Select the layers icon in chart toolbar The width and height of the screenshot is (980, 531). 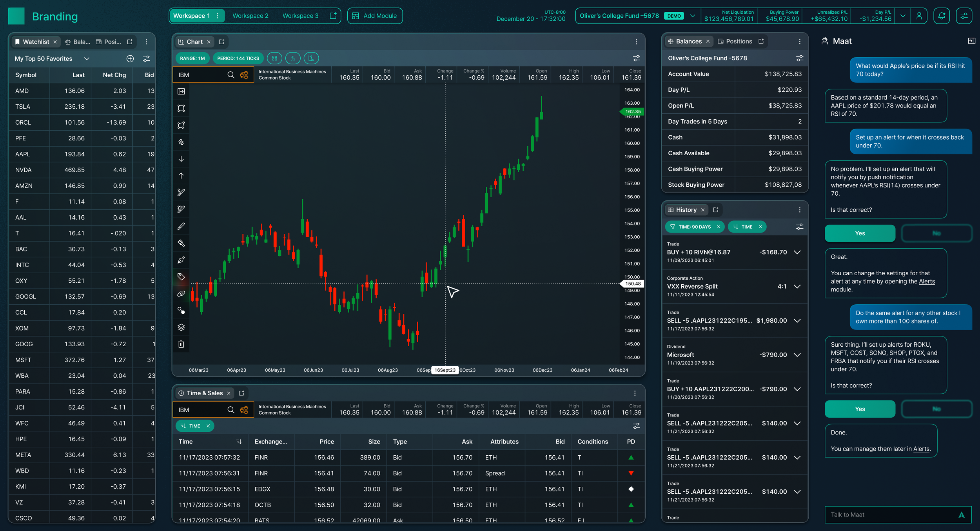(181, 327)
